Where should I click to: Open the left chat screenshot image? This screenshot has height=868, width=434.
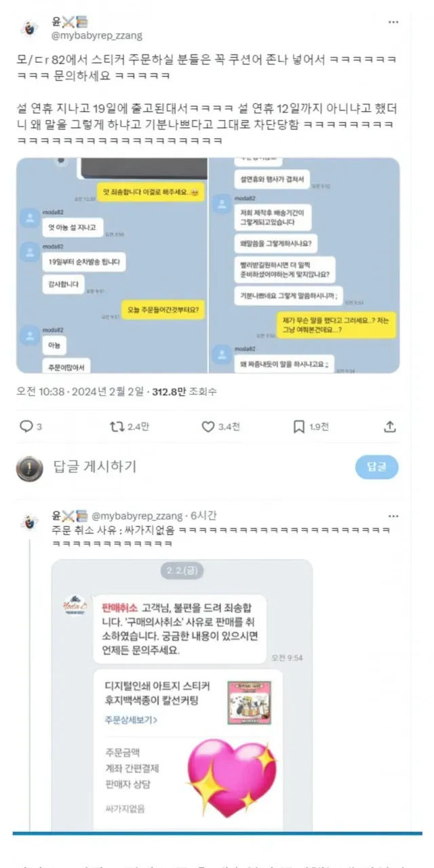[112, 266]
